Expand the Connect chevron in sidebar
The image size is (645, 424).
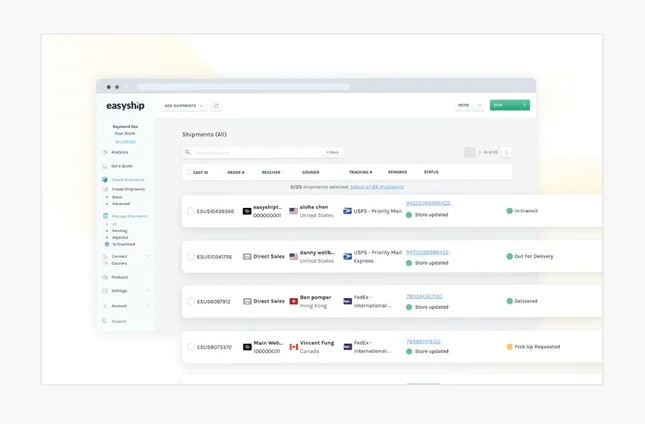147,256
